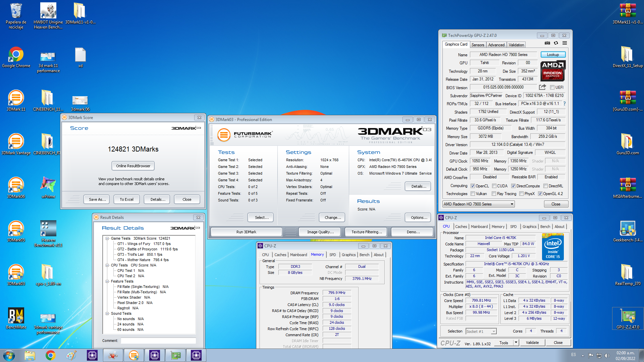Open Bench tab in CPU-Z processor window

click(x=545, y=227)
